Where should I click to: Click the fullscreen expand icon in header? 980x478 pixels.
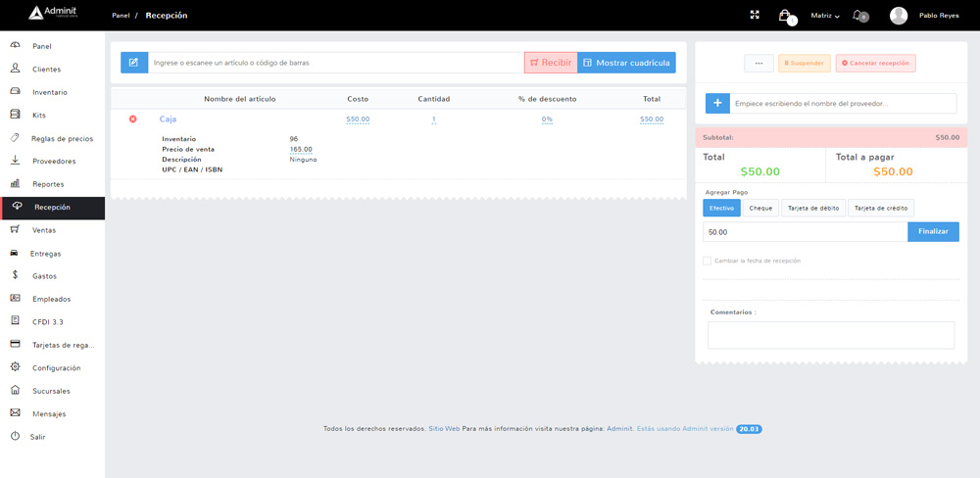click(x=755, y=15)
